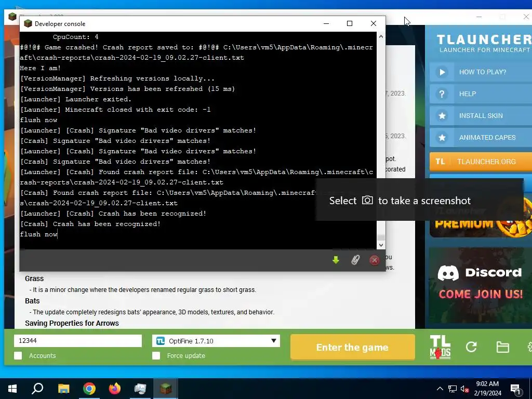
Task: Click the refresh icon in launcher bar
Action: tap(471, 347)
